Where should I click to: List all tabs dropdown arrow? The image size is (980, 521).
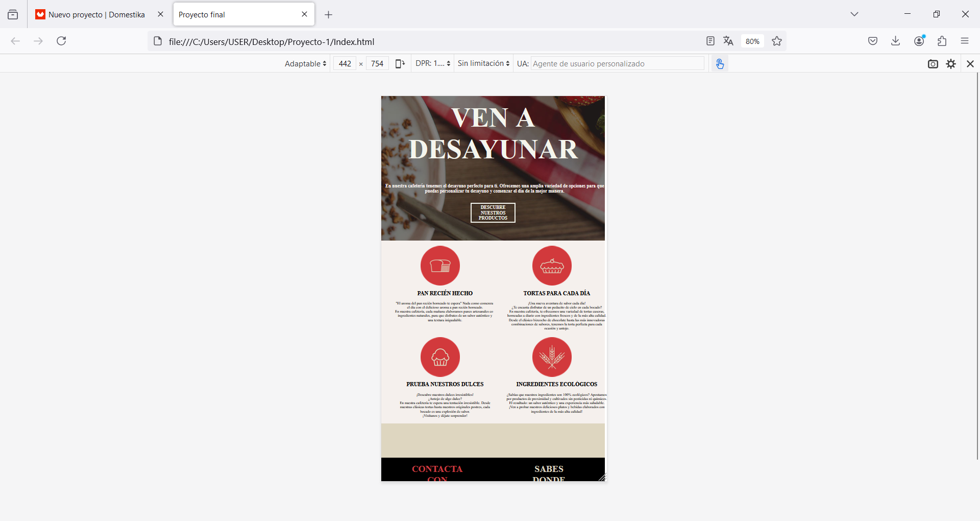click(x=854, y=14)
